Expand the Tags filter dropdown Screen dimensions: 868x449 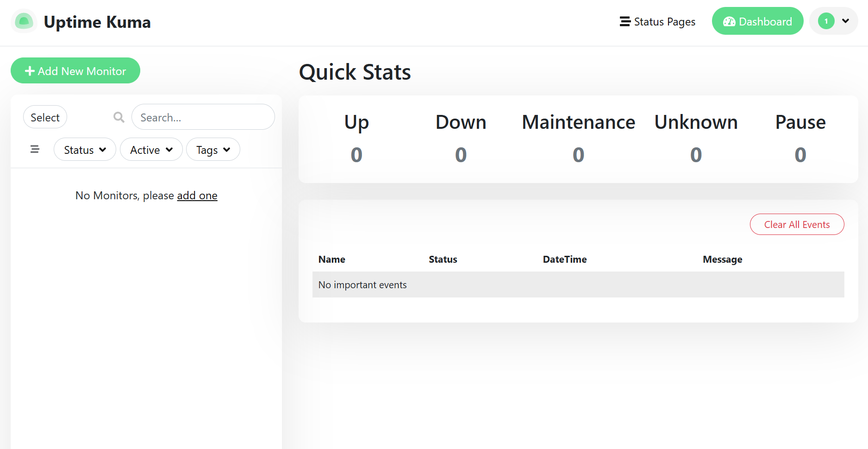[212, 150]
